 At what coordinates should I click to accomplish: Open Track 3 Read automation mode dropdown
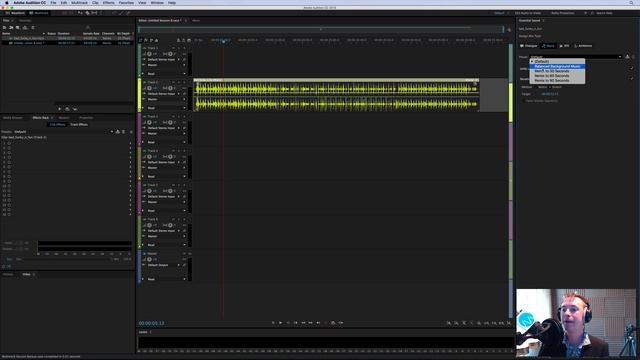(166, 142)
